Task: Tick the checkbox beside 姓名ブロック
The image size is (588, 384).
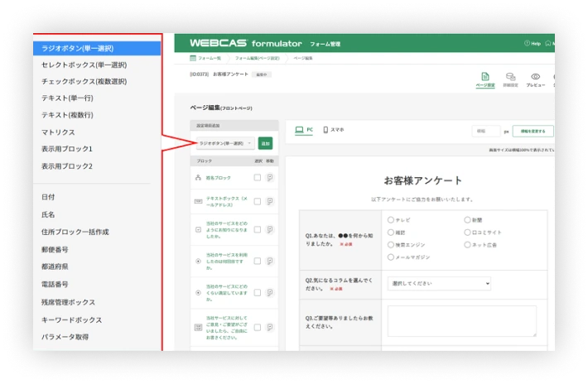Action: (258, 178)
